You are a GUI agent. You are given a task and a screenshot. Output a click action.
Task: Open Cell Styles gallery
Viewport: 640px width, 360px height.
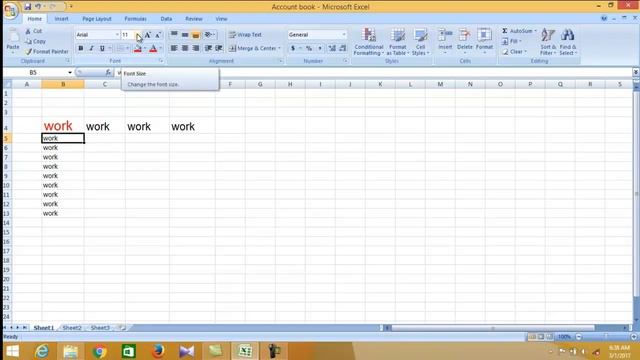420,42
